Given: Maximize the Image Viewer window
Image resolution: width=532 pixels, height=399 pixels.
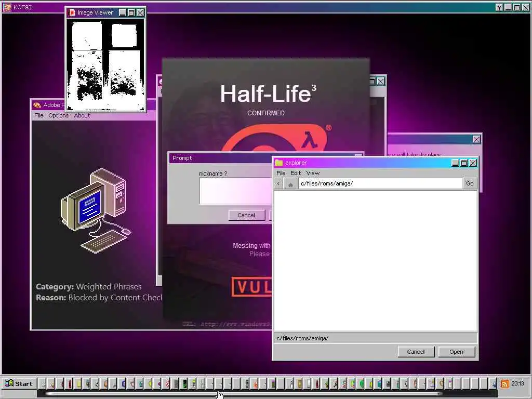Looking at the screenshot, I should coord(131,12).
